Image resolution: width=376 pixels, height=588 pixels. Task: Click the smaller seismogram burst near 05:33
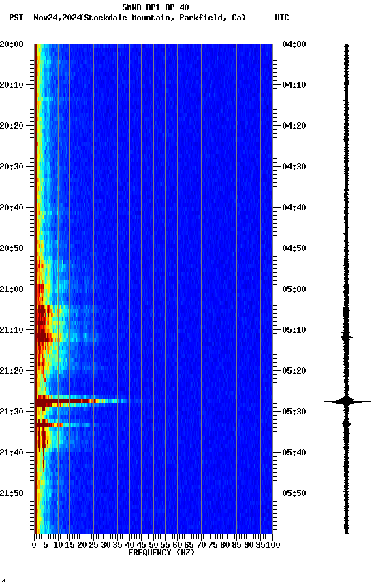coord(346,425)
